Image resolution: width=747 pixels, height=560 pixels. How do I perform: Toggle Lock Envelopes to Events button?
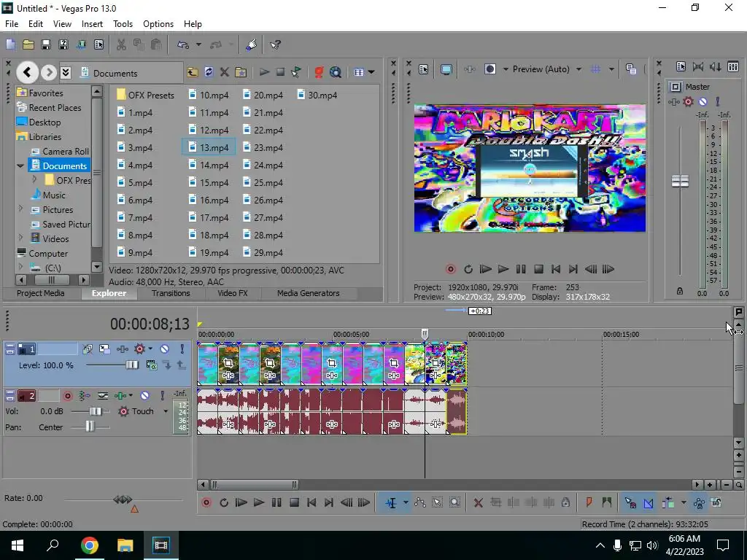(x=699, y=502)
